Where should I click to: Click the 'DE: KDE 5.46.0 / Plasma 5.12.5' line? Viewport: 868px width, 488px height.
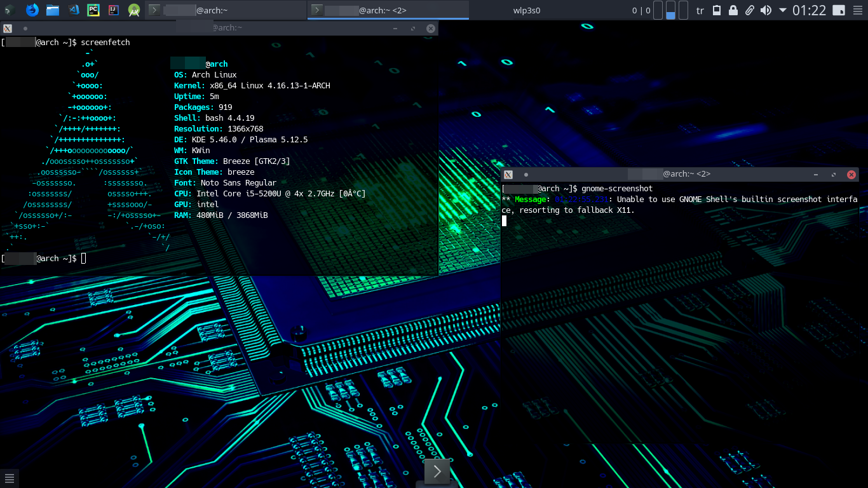pyautogui.click(x=241, y=140)
